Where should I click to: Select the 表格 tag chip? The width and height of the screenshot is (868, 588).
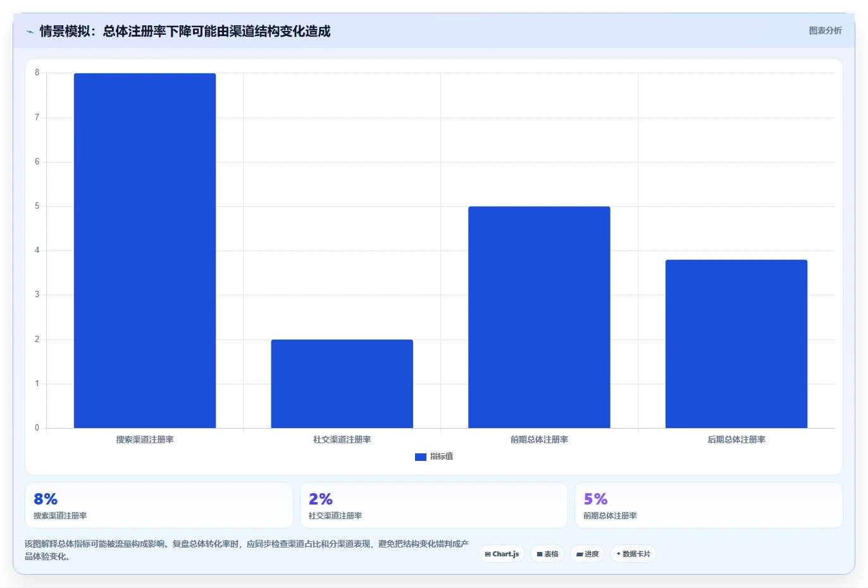(547, 554)
